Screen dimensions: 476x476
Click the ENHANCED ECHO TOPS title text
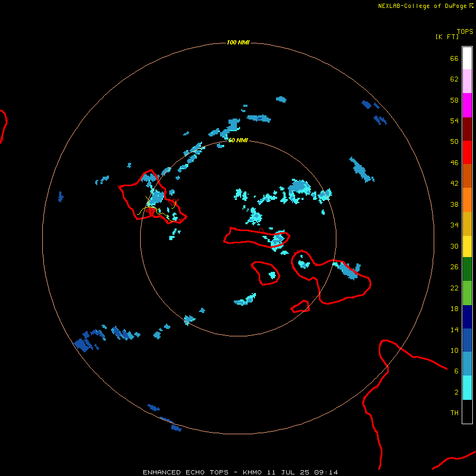pyautogui.click(x=186, y=472)
